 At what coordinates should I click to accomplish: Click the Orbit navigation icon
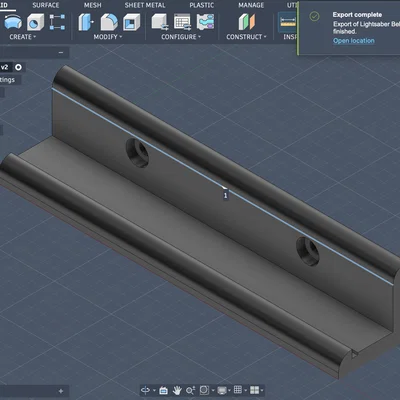[145, 390]
